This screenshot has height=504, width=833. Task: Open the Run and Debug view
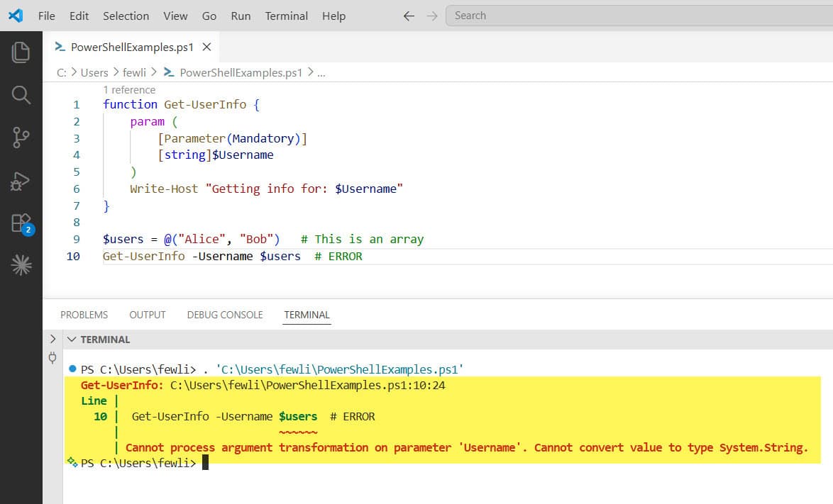(x=21, y=181)
